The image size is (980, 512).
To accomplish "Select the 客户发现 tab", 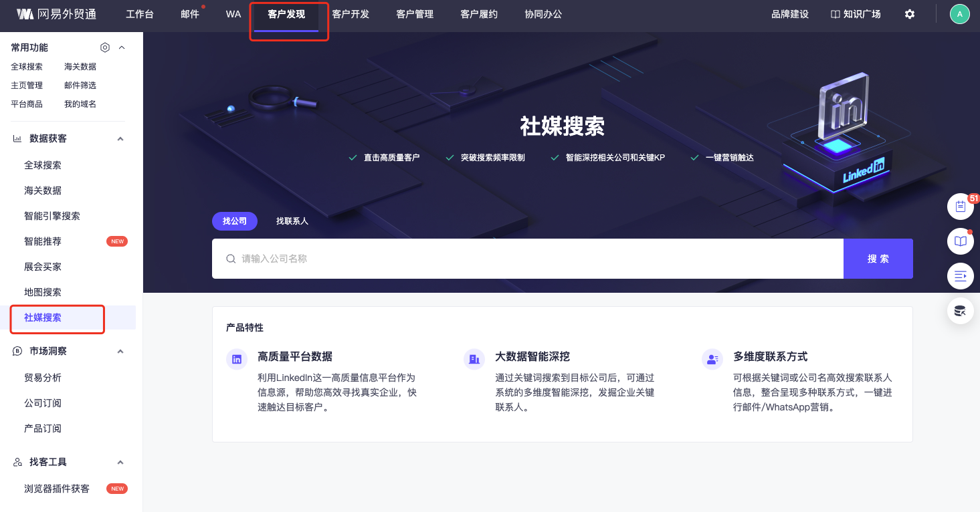I will [286, 14].
